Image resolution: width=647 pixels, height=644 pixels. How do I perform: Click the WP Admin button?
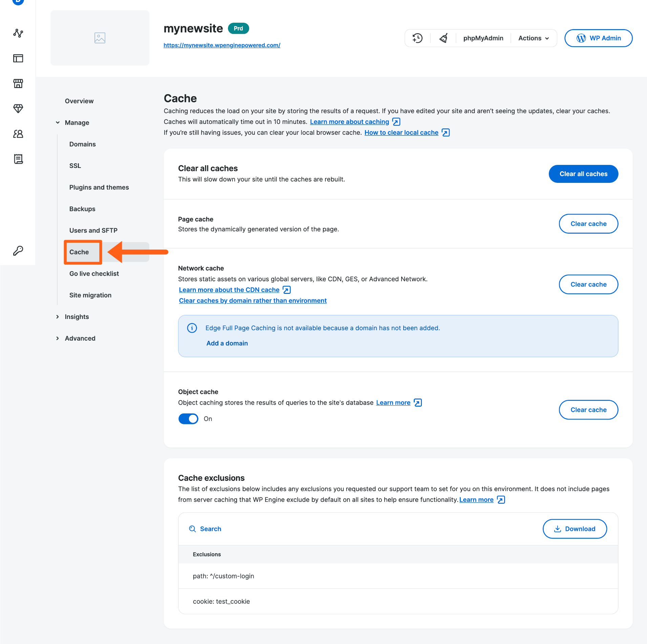click(598, 38)
